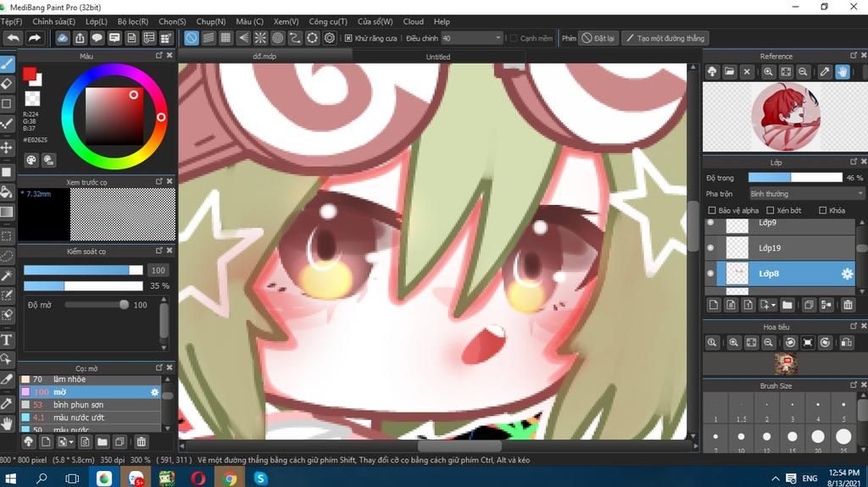Enable the Xén bớt checkbox

coord(770,210)
